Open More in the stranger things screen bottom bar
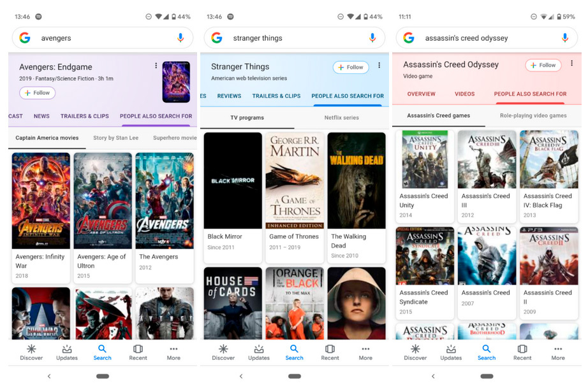 tap(365, 353)
